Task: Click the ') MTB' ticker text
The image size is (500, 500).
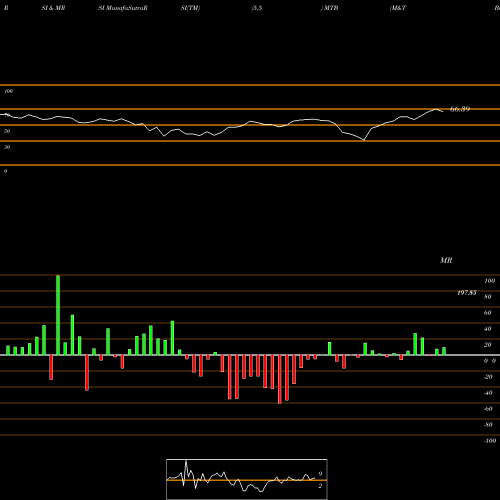Action: [329, 8]
